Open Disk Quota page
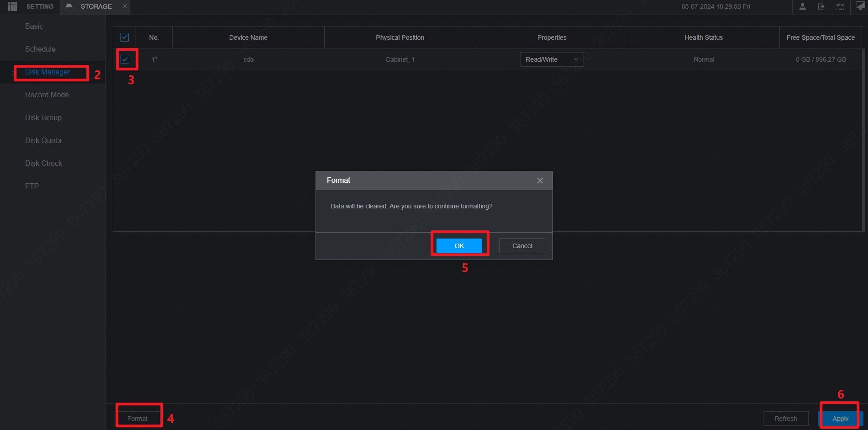 pos(43,141)
